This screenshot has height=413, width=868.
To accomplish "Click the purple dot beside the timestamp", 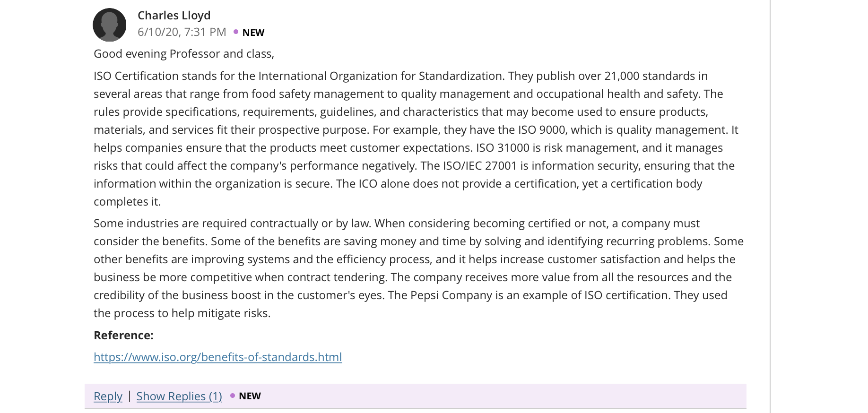I will click(x=236, y=32).
